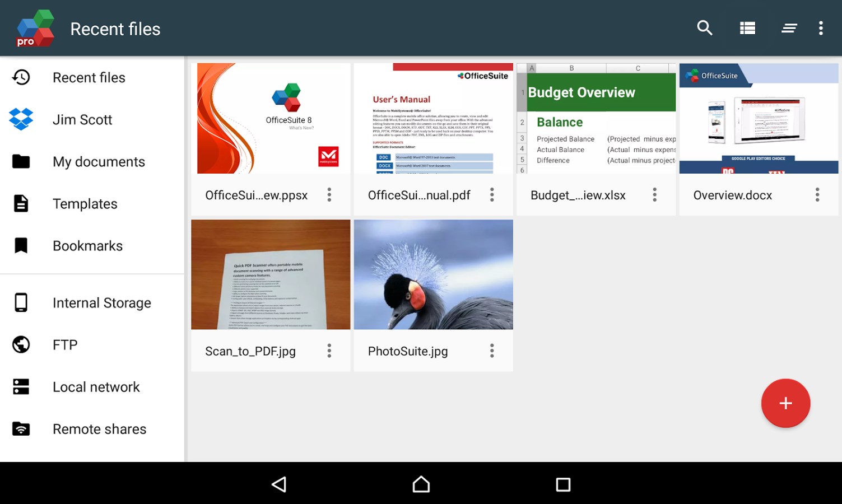Open Remote shares in the sidebar
The image size is (842, 504).
click(21, 428)
